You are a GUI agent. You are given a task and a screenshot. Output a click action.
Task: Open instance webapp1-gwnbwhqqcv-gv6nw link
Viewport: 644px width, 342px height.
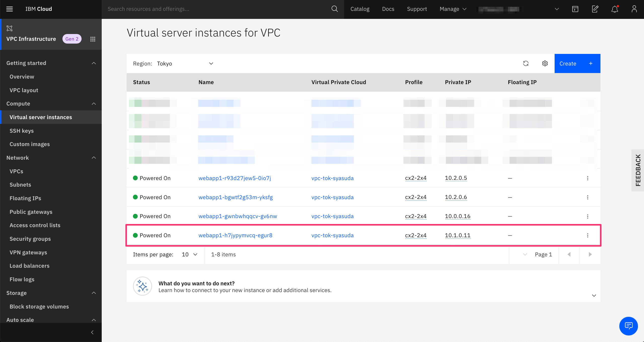(x=237, y=216)
